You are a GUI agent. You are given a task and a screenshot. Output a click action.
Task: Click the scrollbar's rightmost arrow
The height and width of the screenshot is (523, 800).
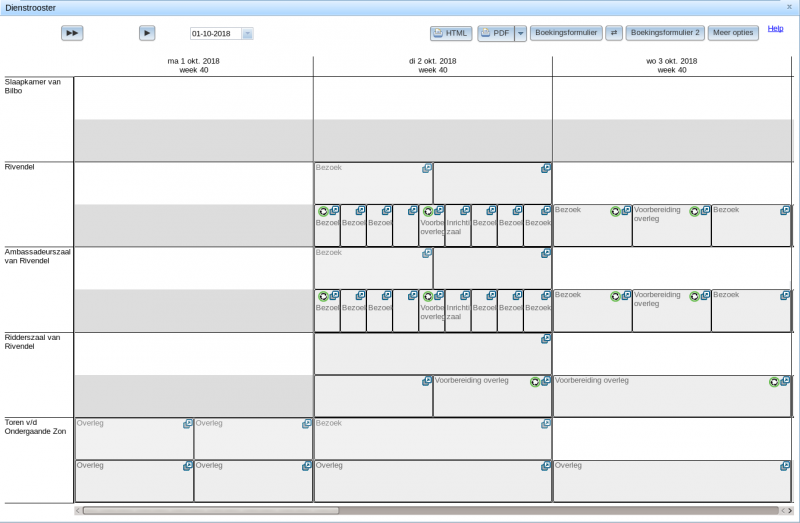click(790, 510)
